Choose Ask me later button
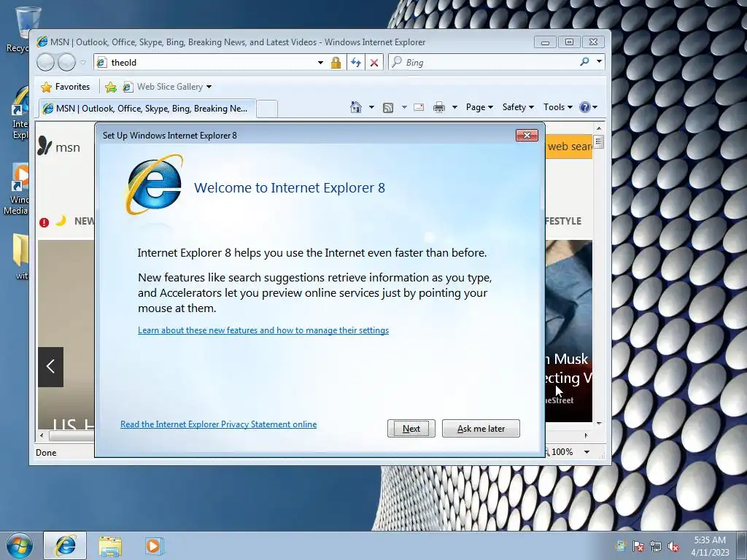747x560 pixels. click(x=481, y=429)
